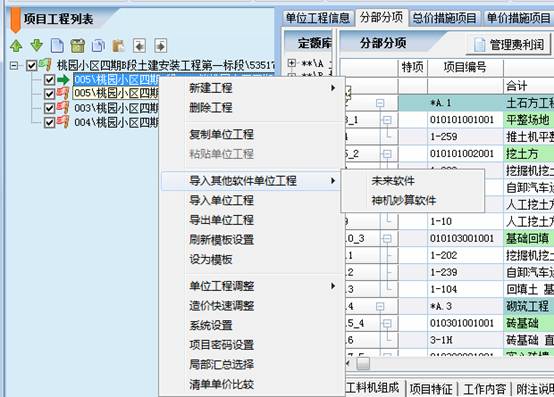Select the 3-1H table cell

465,340
